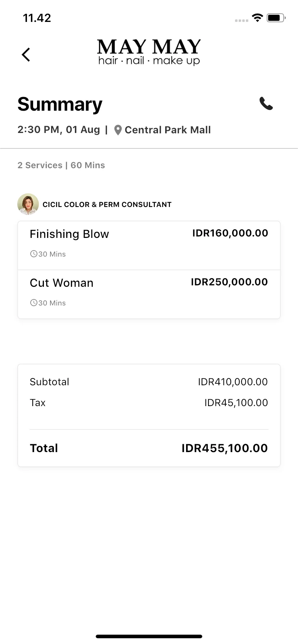Select the Cut Woman service row
The height and width of the screenshot is (644, 298).
pyautogui.click(x=149, y=294)
